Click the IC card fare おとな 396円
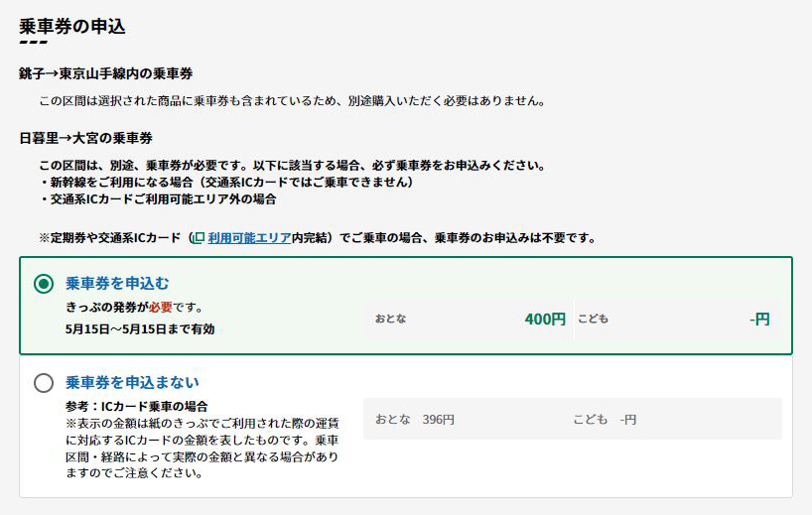 coord(415,420)
